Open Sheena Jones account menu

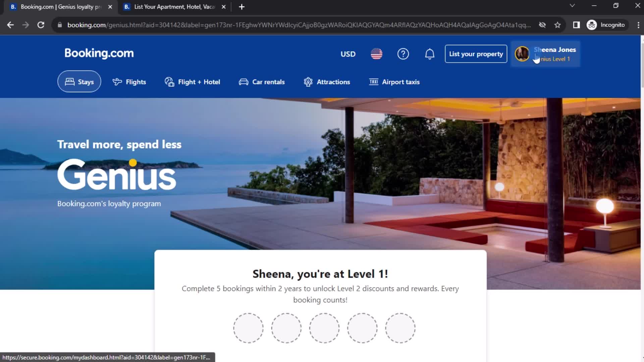click(x=545, y=54)
